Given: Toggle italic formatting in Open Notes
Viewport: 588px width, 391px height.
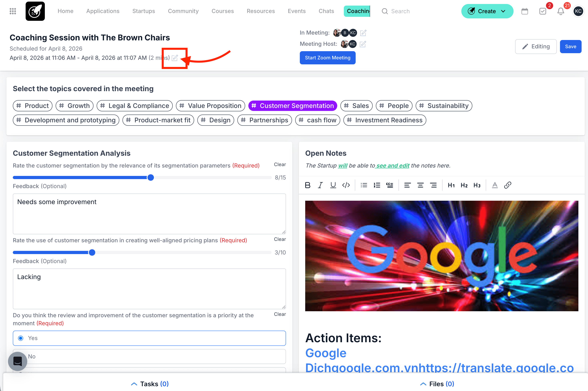Looking at the screenshot, I should tap(320, 185).
